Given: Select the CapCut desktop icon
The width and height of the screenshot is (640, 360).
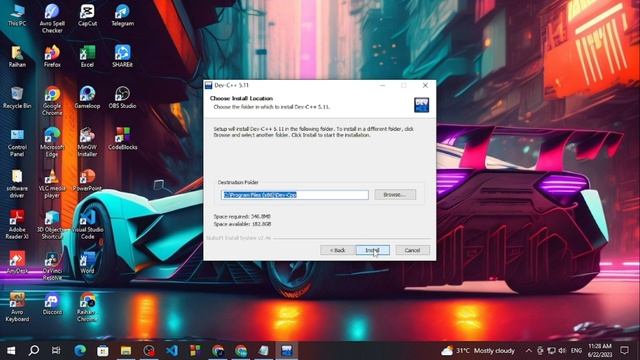Looking at the screenshot, I should click(x=87, y=16).
